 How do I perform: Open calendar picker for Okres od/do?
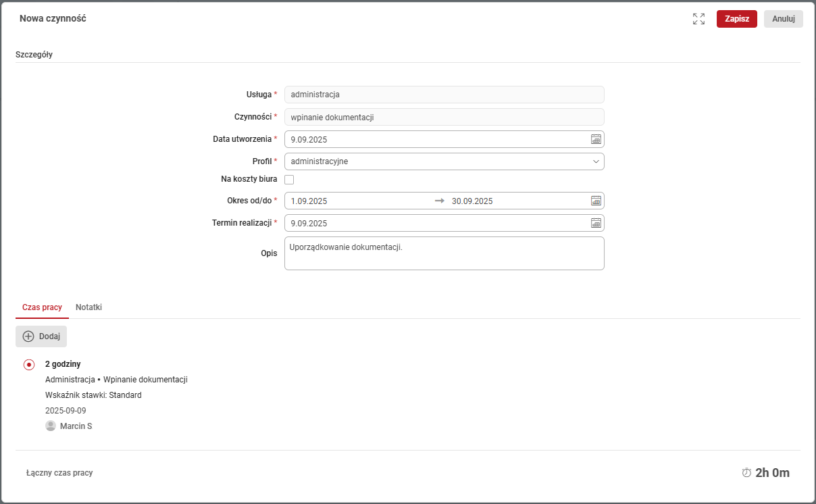coord(596,201)
